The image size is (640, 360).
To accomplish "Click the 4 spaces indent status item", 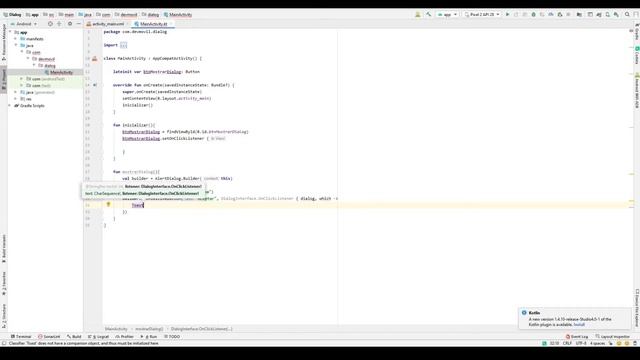I will pos(597,343).
